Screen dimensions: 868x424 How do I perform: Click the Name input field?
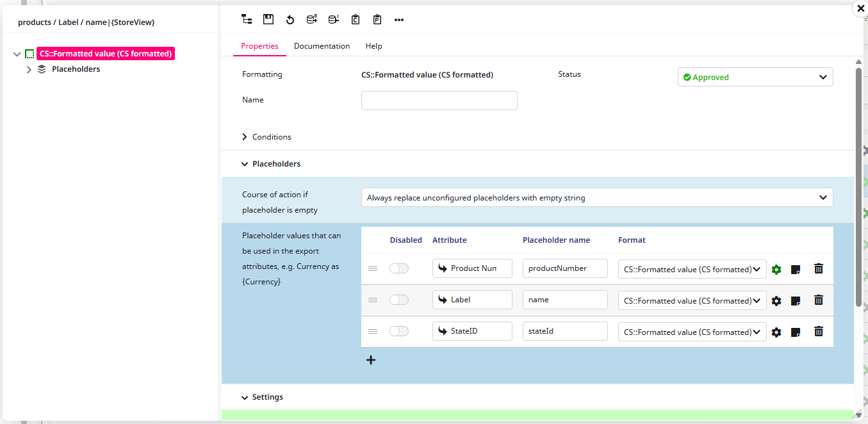coord(439,101)
